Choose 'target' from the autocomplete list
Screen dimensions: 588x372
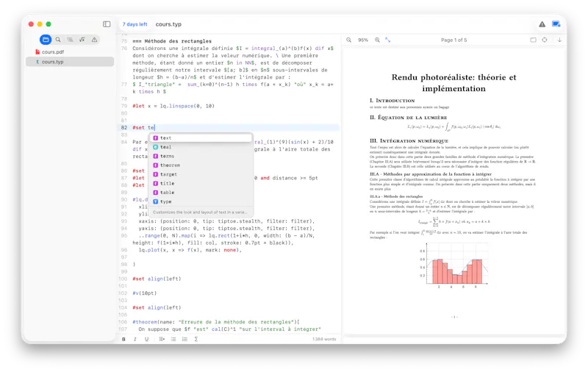(201, 174)
